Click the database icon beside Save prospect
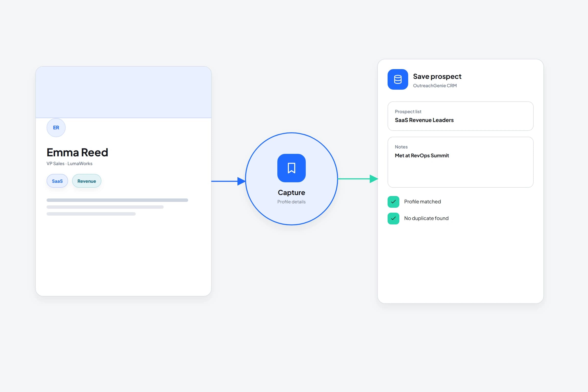The height and width of the screenshot is (392, 588). (398, 79)
